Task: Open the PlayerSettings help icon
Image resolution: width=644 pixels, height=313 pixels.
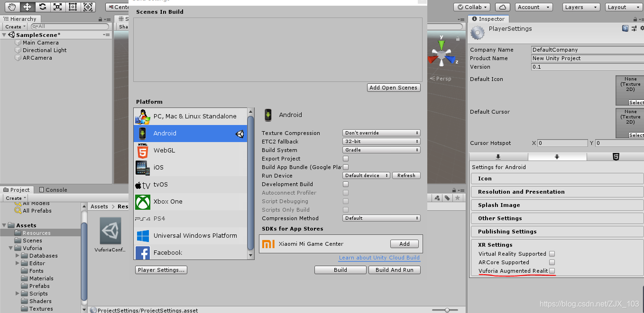Action: (626, 28)
